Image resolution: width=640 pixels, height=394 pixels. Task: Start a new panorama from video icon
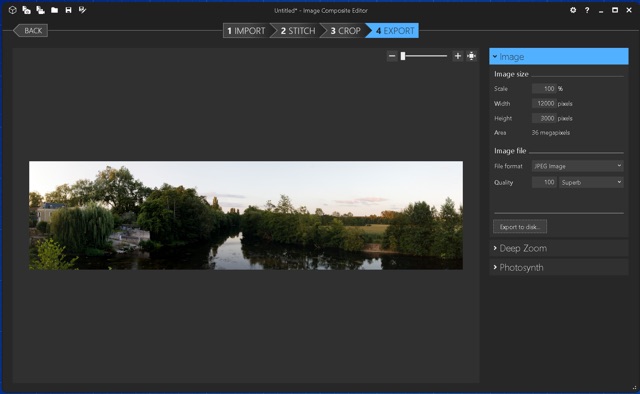(40, 10)
